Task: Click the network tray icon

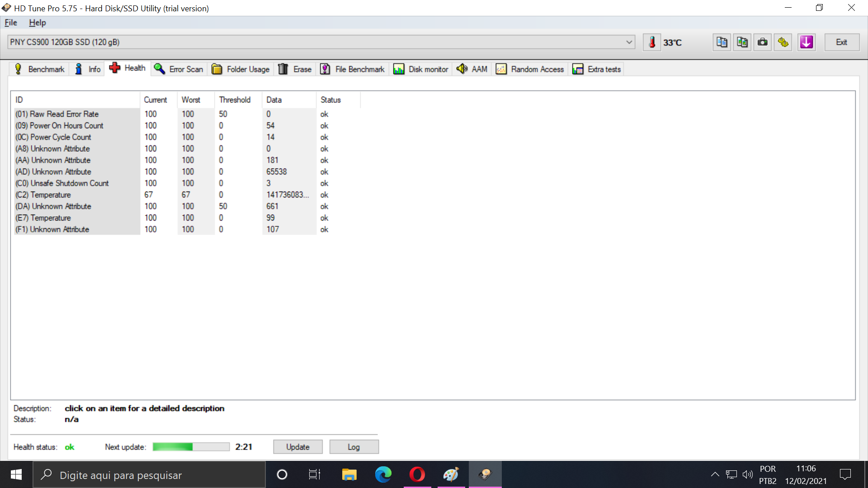Action: click(731, 474)
